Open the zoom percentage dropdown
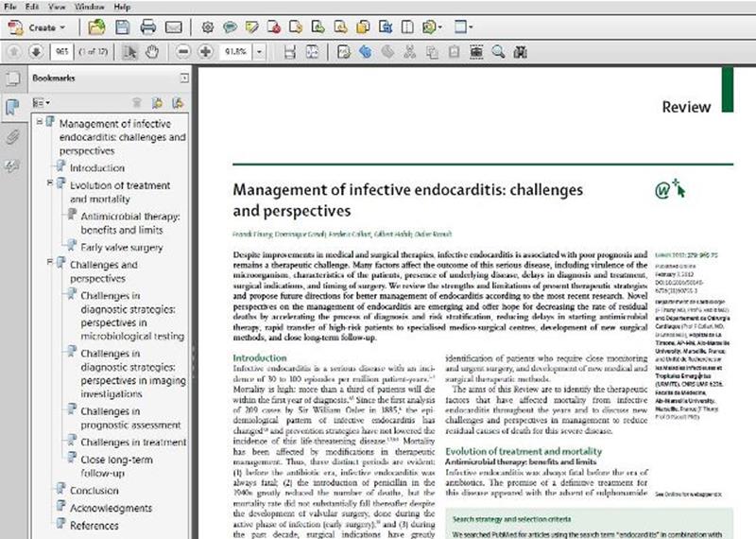This screenshot has height=539, width=756. click(x=260, y=50)
